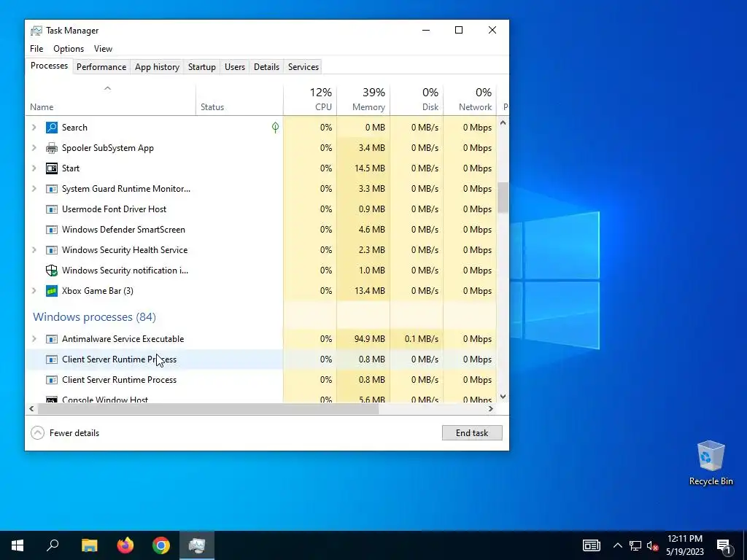747x560 pixels.
Task: Launch Google Chrome from the taskbar
Action: (x=161, y=545)
